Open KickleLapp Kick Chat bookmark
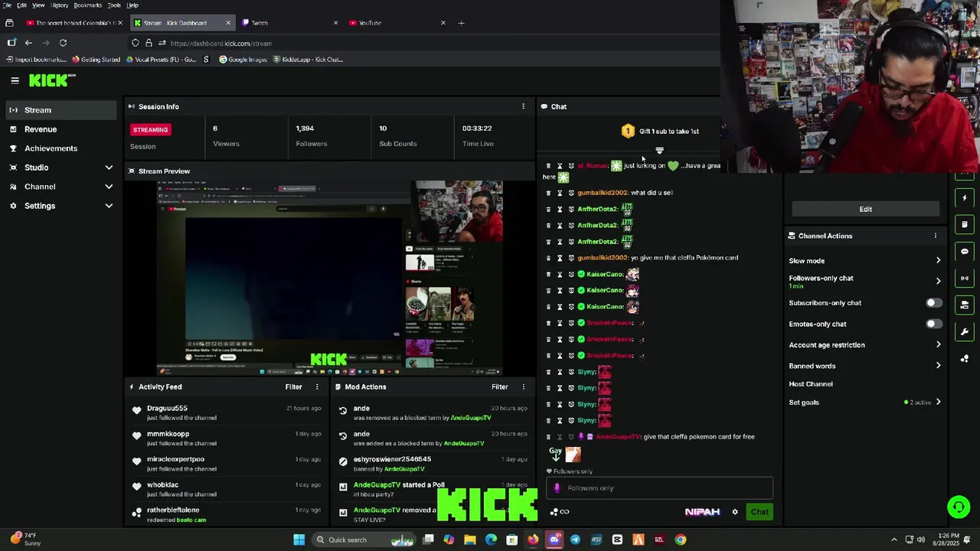 pyautogui.click(x=308, y=60)
